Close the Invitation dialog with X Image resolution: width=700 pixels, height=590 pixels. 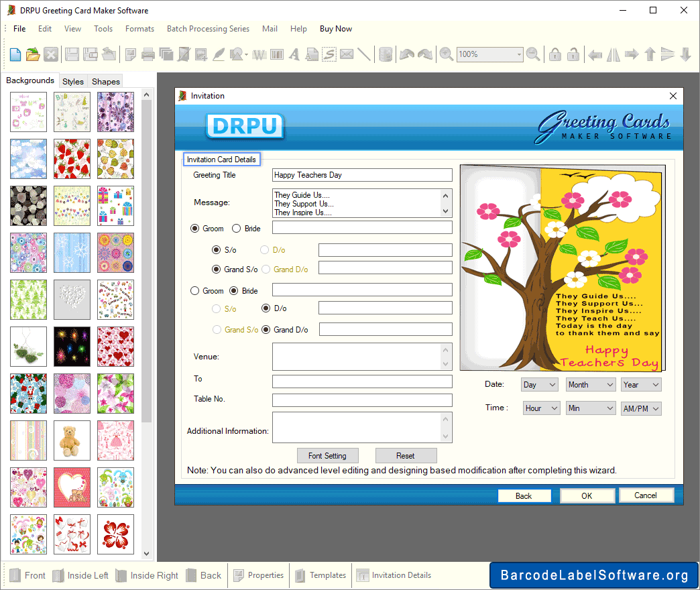click(x=673, y=96)
